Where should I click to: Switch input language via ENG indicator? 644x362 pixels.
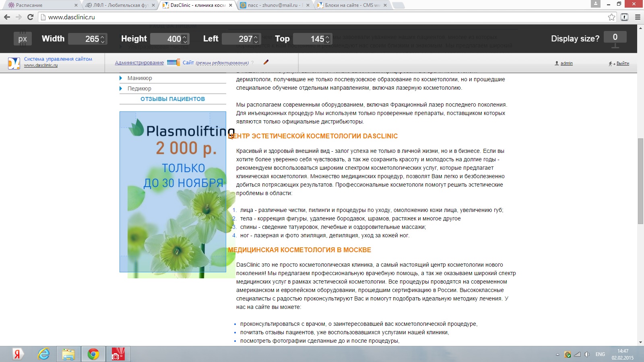600,354
